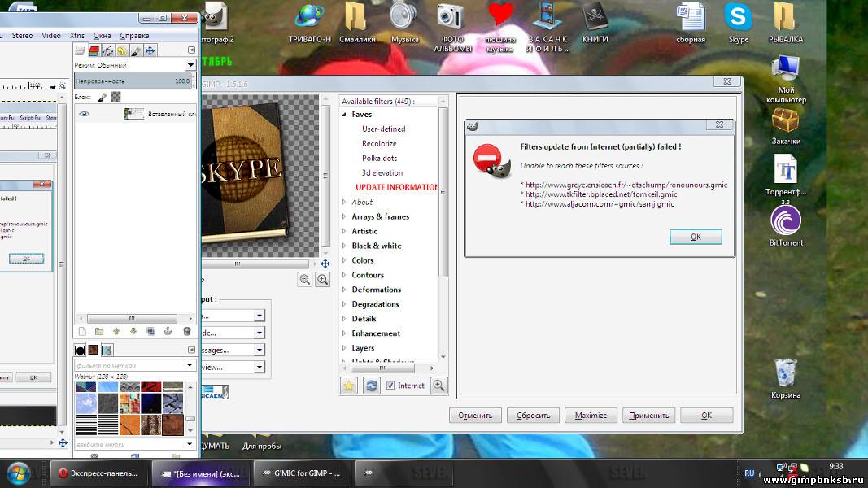Zoom out the G'MIC preview
Screen dimensions: 868x488
click(304, 280)
